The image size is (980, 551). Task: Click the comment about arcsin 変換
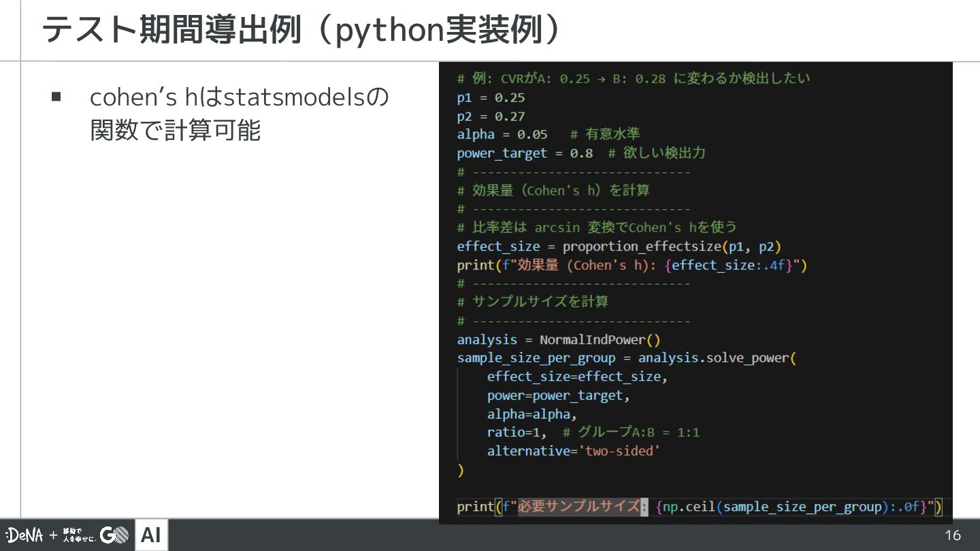tap(596, 227)
